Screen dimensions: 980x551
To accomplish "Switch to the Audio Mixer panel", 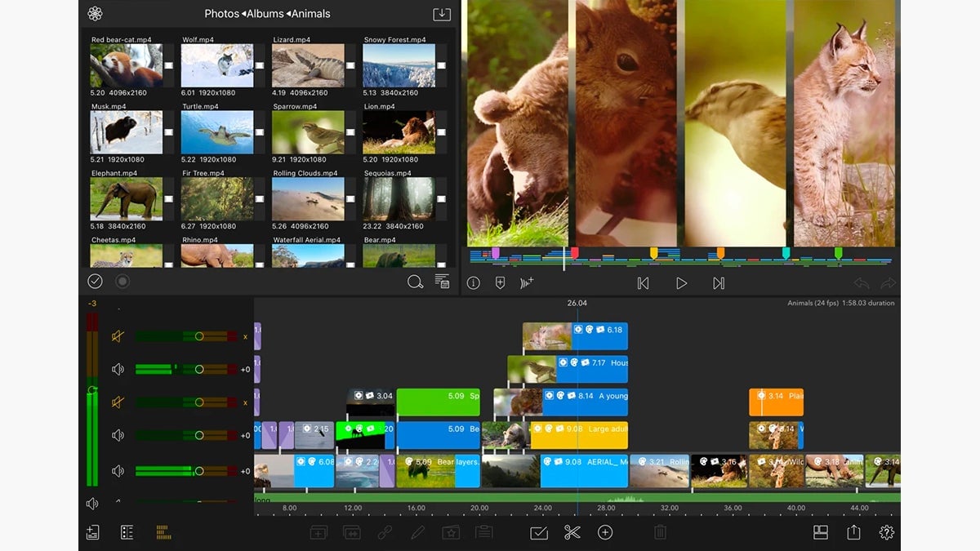I will click(x=163, y=532).
